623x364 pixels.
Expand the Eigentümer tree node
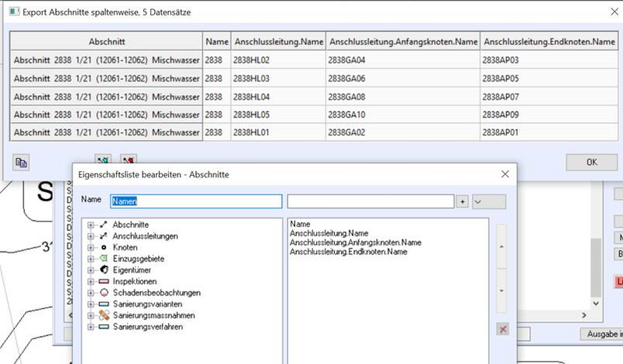[90, 271]
